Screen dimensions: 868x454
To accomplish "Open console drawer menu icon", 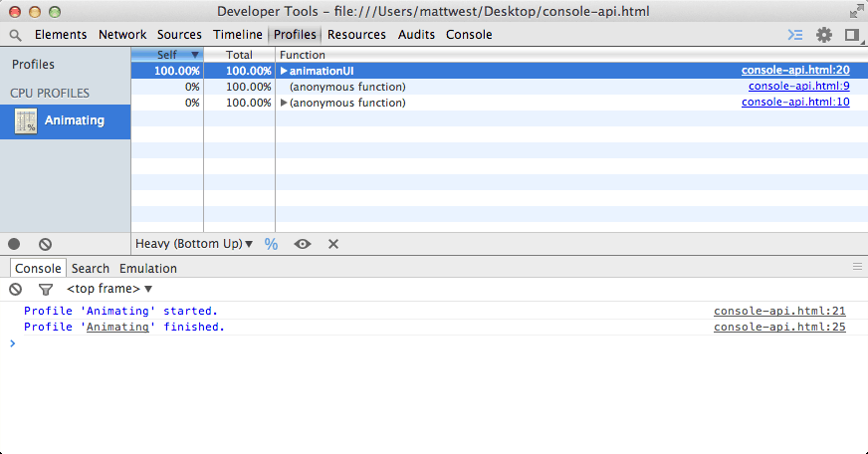I will [857, 267].
